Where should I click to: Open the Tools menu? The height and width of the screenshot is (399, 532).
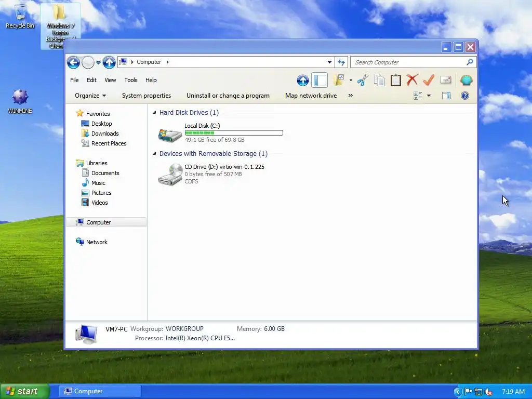pos(130,80)
